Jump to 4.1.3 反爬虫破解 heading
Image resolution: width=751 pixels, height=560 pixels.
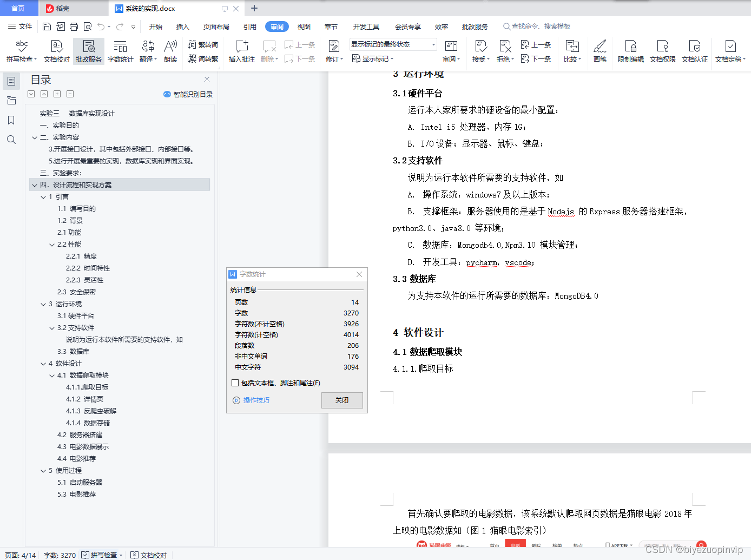[91, 411]
